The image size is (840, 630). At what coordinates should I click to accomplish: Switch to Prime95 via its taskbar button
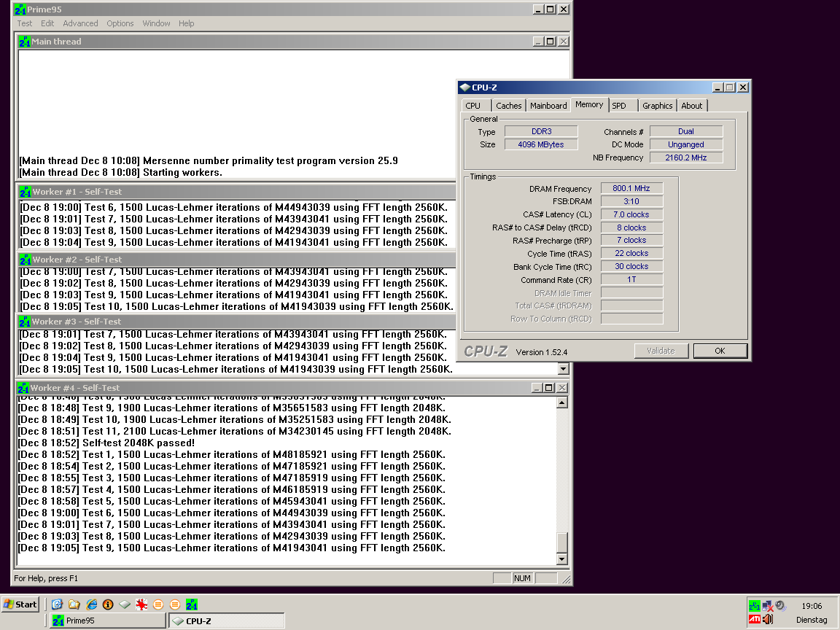click(107, 621)
